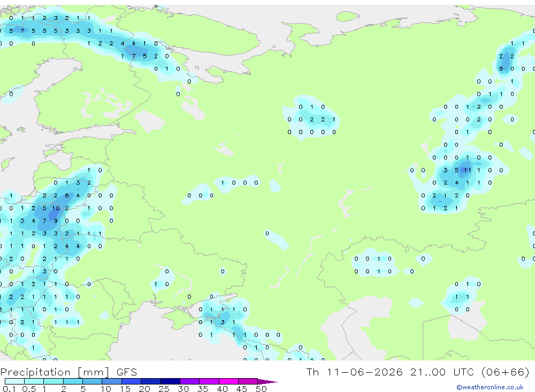Click the legend swatch between 20 and 25
Image resolution: width=535 pixels, height=392 pixels.
[151, 381]
